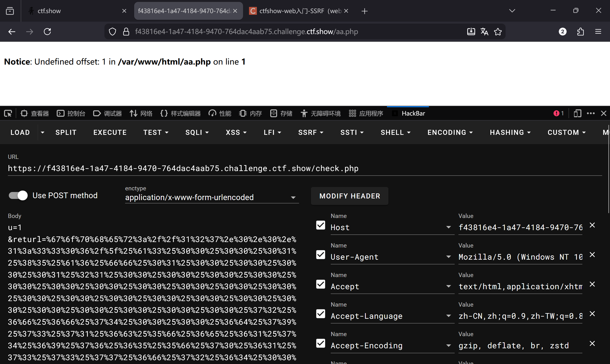Open the ENCODING dropdown menu

(450, 132)
